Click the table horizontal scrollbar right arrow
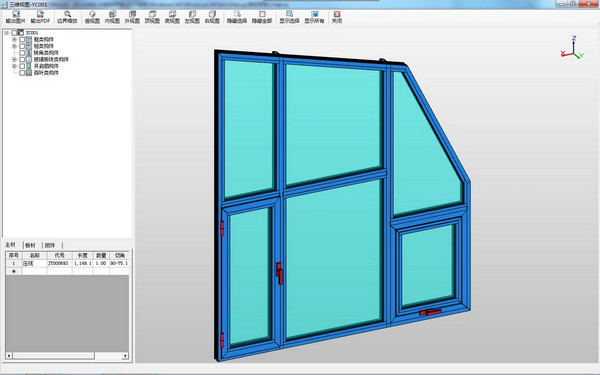 click(x=125, y=356)
